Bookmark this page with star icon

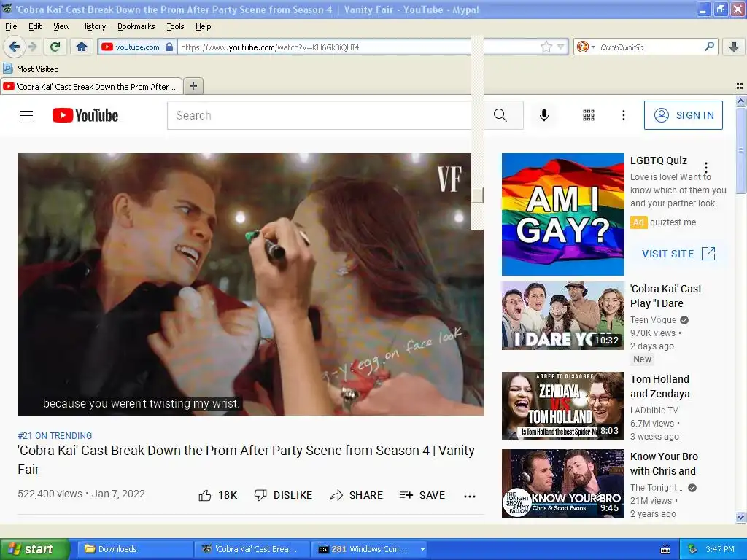(546, 47)
